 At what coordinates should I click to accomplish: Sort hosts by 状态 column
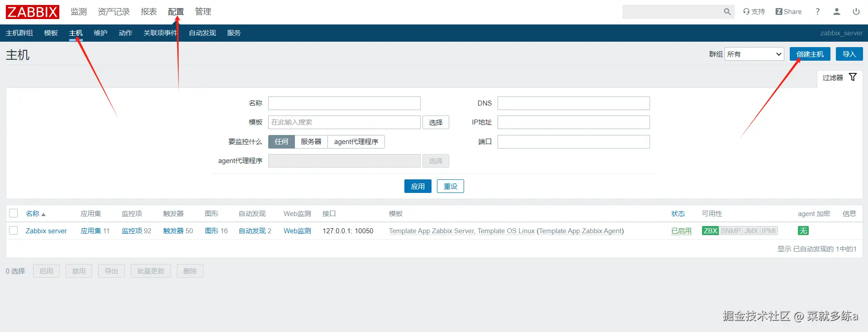coord(678,214)
